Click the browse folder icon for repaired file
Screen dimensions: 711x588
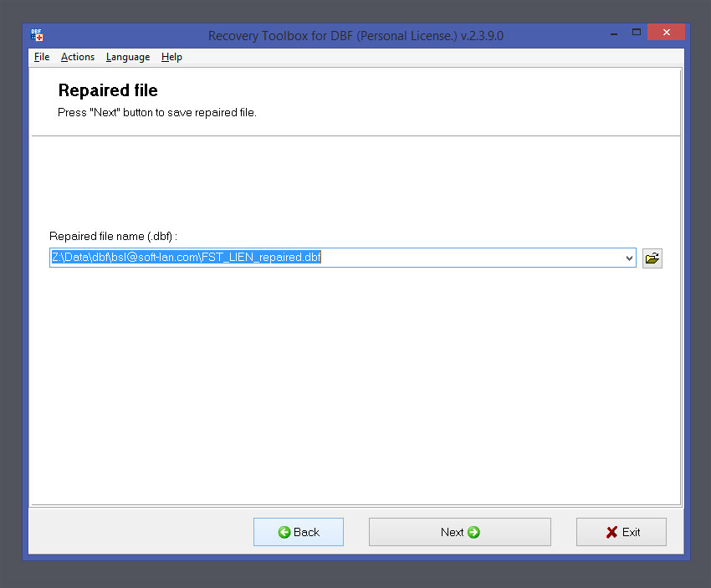point(652,258)
